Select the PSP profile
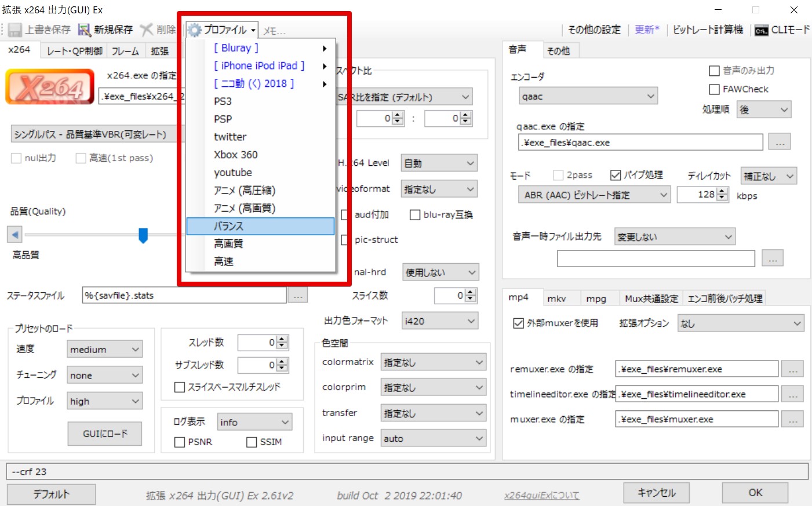The image size is (812, 506). pyautogui.click(x=261, y=119)
